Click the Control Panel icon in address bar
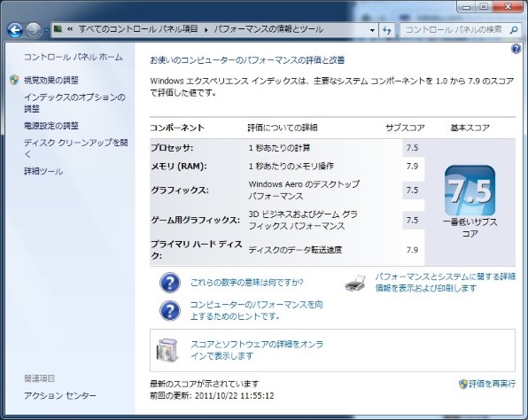 tap(58, 29)
